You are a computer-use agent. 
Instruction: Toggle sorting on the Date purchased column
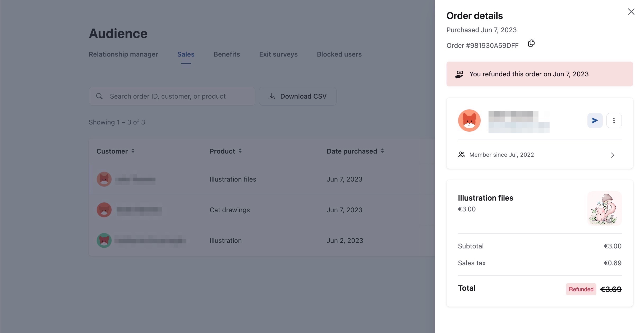[382, 151]
